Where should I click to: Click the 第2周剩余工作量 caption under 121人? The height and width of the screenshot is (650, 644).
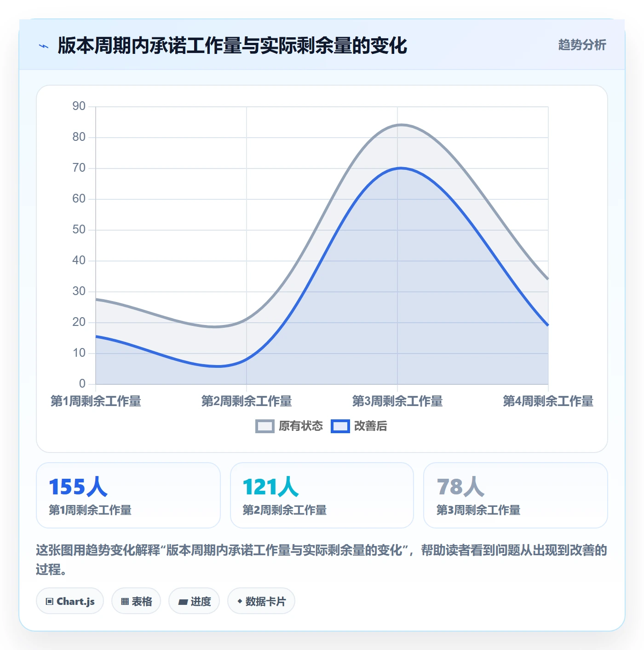[285, 510]
